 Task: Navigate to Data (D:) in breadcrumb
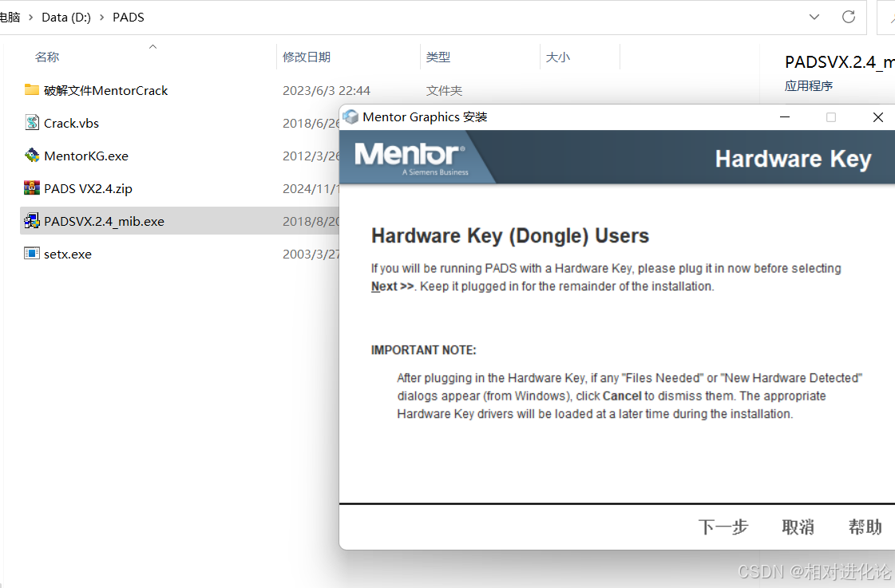pyautogui.click(x=66, y=17)
